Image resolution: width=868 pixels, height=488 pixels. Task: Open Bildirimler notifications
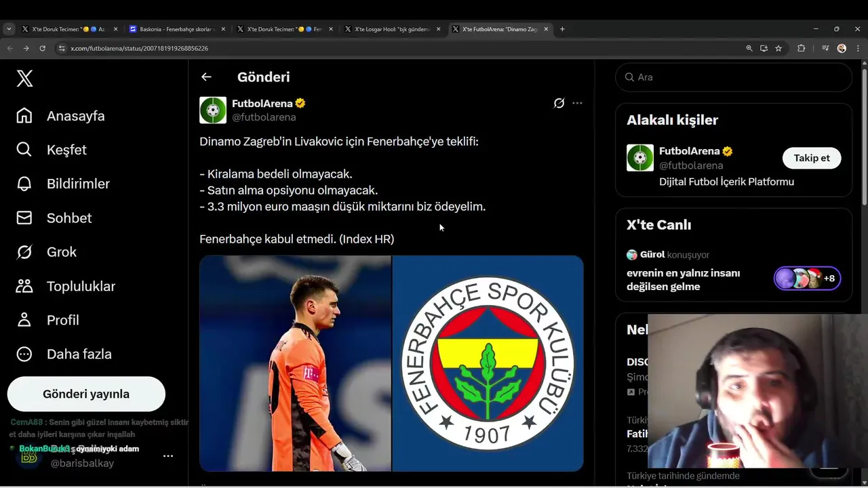coord(63,184)
